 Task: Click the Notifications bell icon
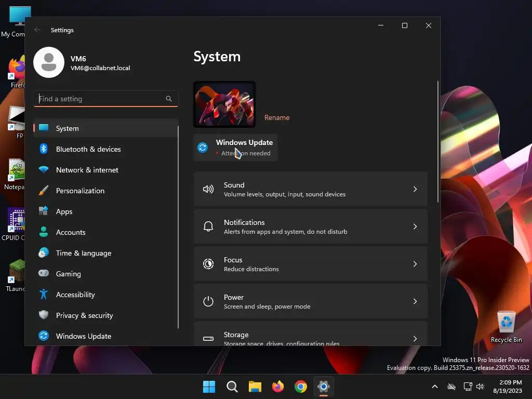(208, 227)
